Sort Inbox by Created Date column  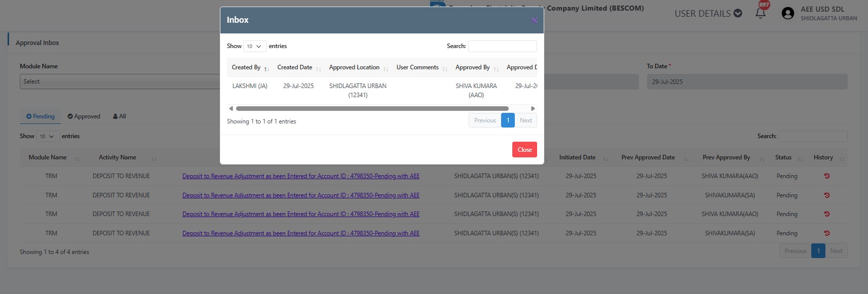pos(298,67)
